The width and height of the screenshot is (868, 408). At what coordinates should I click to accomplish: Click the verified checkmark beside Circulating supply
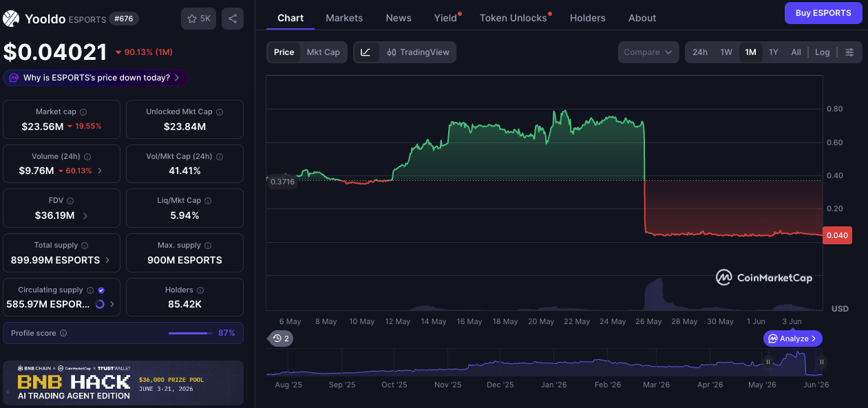(x=101, y=290)
